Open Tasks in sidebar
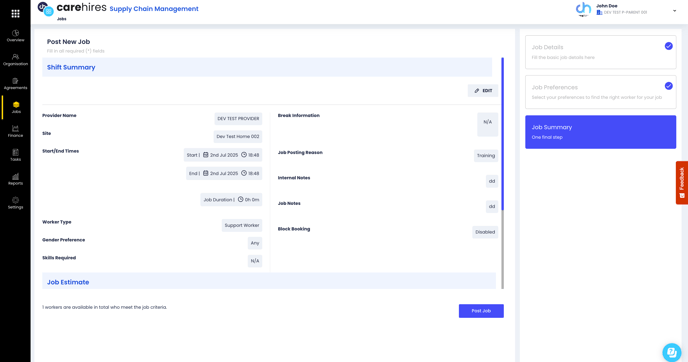Screen dimensions: 688x362 point(15,155)
